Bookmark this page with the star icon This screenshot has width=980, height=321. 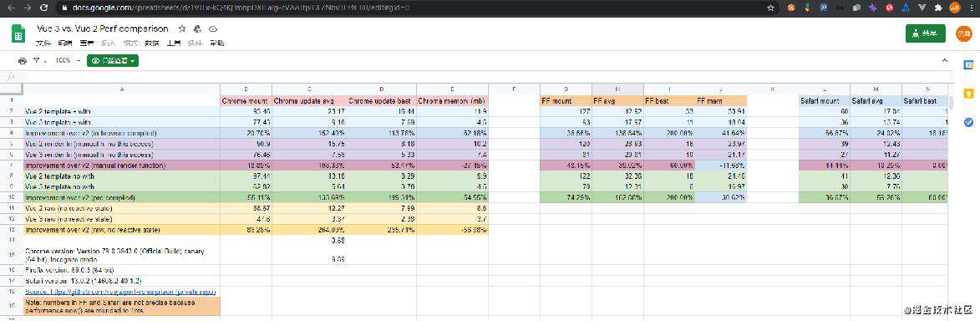click(x=770, y=8)
